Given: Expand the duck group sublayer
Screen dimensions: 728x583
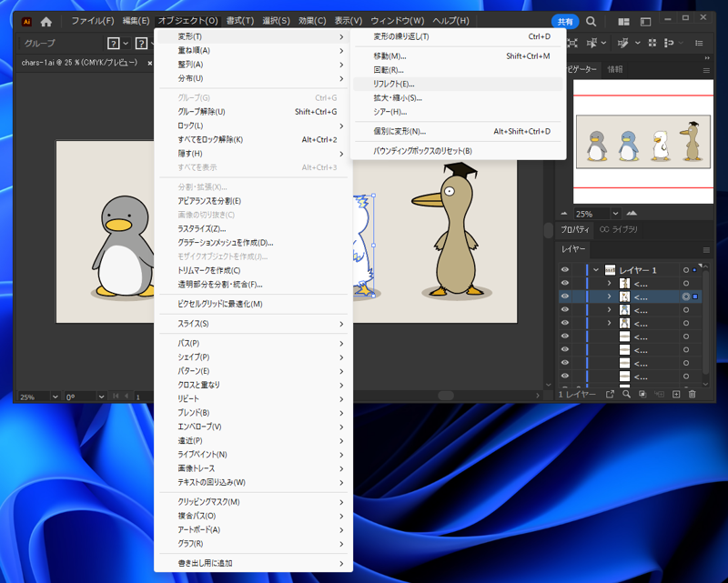Looking at the screenshot, I should pyautogui.click(x=609, y=283).
